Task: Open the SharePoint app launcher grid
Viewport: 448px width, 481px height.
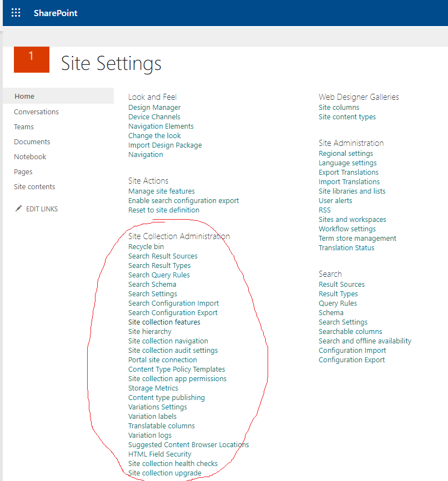Action: click(16, 13)
